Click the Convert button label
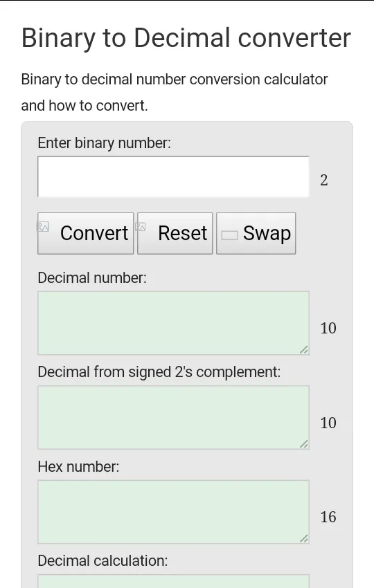 click(x=94, y=233)
